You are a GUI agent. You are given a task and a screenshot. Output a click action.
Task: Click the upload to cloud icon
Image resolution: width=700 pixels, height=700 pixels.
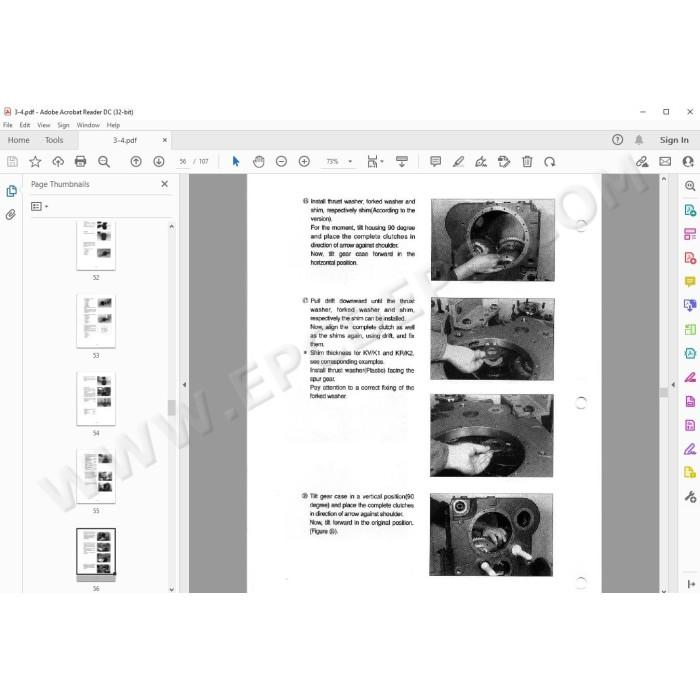[58, 162]
